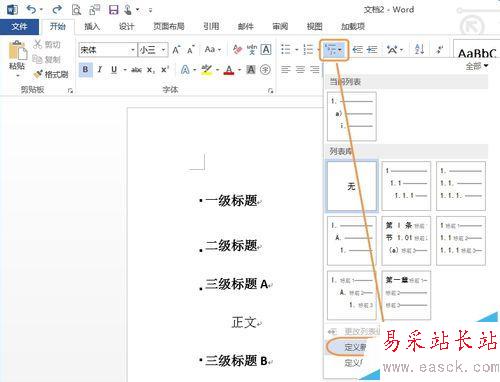Click the increase indent icon
500x382 pixels.
[x=372, y=50]
